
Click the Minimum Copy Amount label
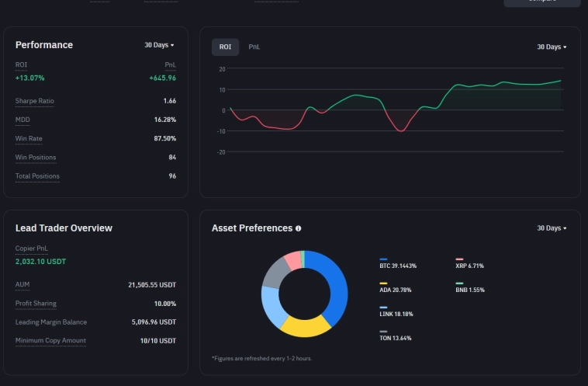point(50,341)
